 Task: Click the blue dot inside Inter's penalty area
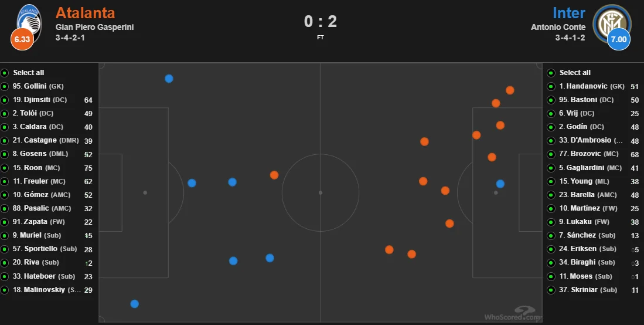[x=500, y=184]
